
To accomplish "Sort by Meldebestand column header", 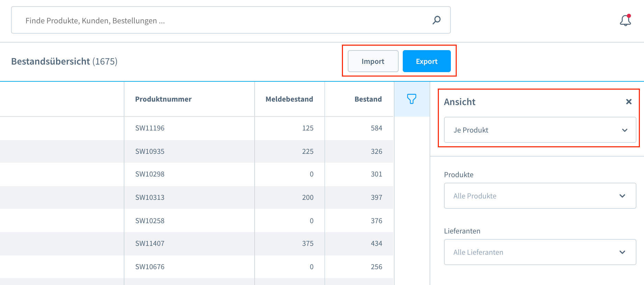I will [x=289, y=99].
